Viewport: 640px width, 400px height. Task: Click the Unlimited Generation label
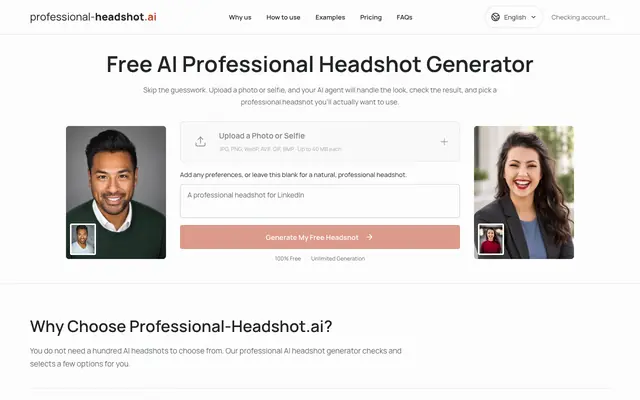point(338,258)
